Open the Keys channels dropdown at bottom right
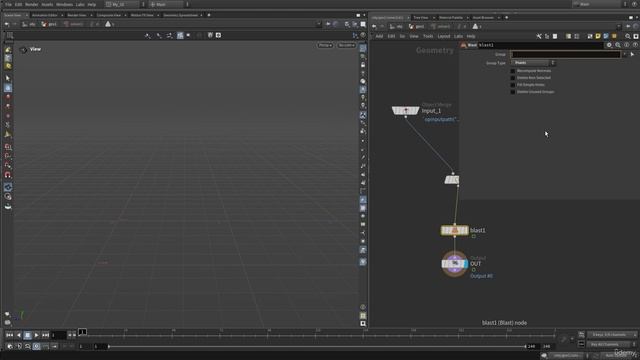 click(x=611, y=335)
